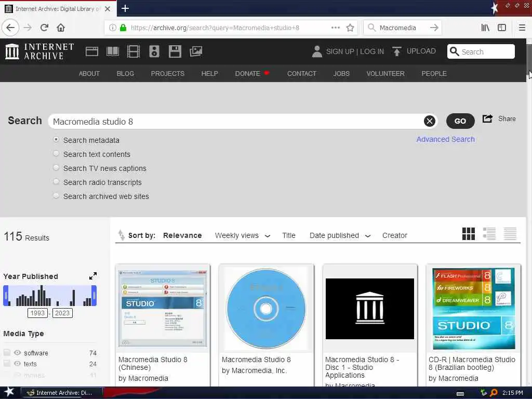Viewport: 532px width, 399px height.
Task: Click the LOG IN link
Action: point(372,51)
